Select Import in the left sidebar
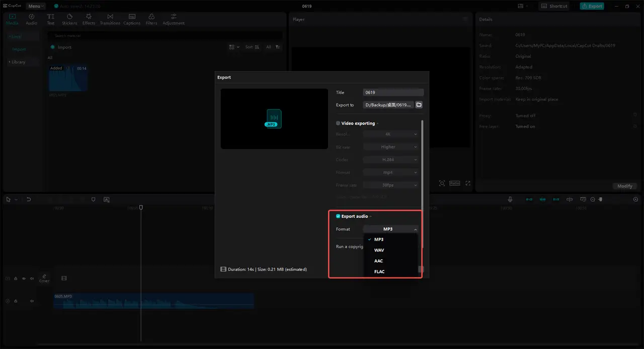644x349 pixels. (19, 49)
